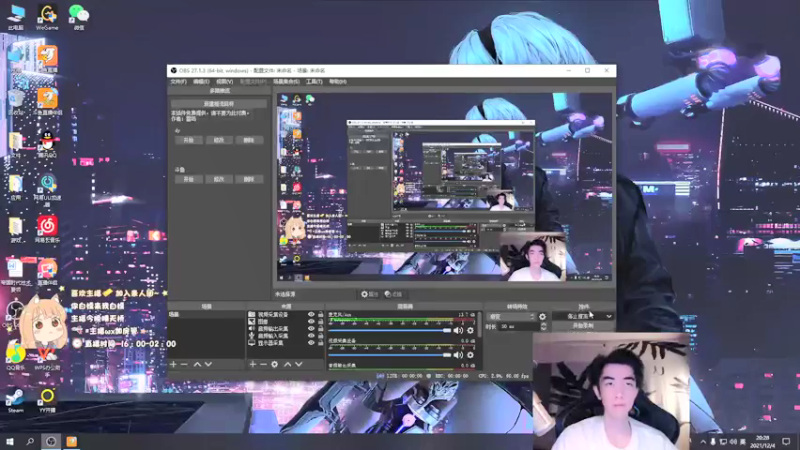Open 网易UU加速器 desktop icon
The width and height of the screenshot is (800, 450).
coord(47,189)
